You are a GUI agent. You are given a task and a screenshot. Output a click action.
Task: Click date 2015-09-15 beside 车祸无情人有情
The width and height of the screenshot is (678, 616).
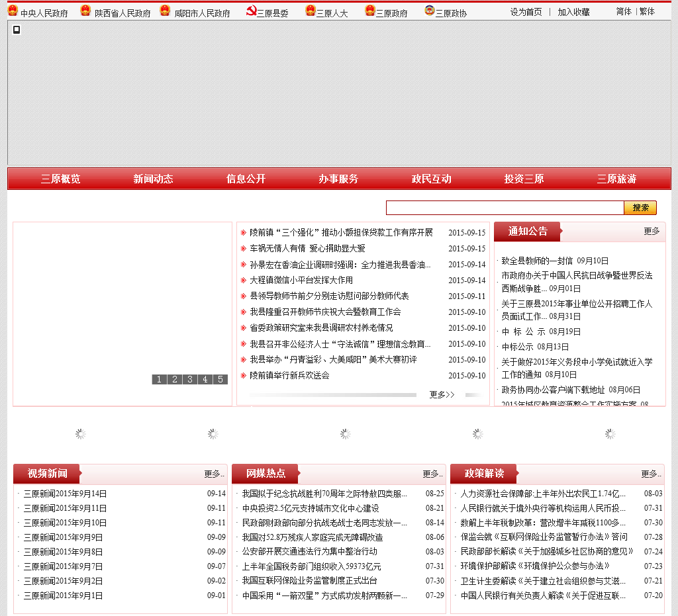[x=467, y=249]
